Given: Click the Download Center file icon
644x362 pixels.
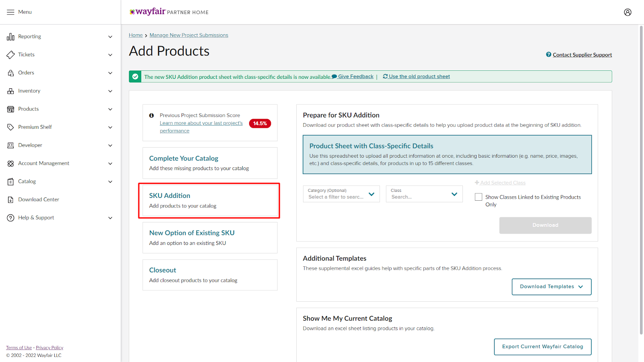Looking at the screenshot, I should click(x=10, y=200).
